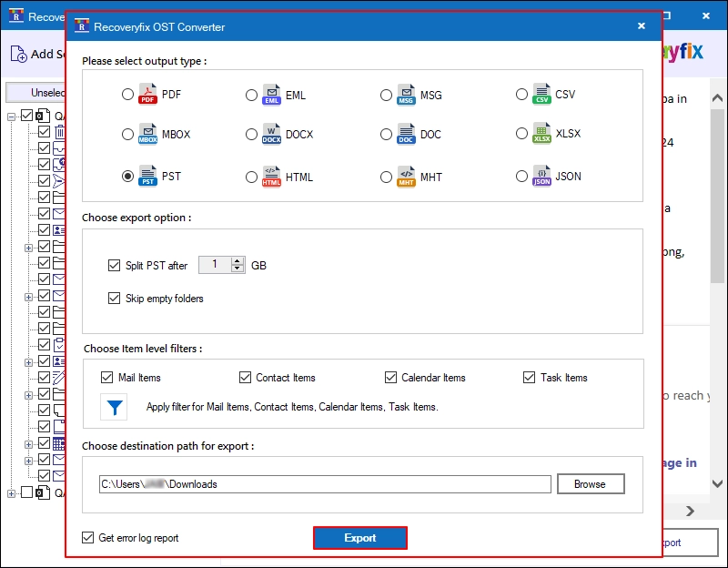Click the DOC file format icon
728x568 pixels.
406,134
